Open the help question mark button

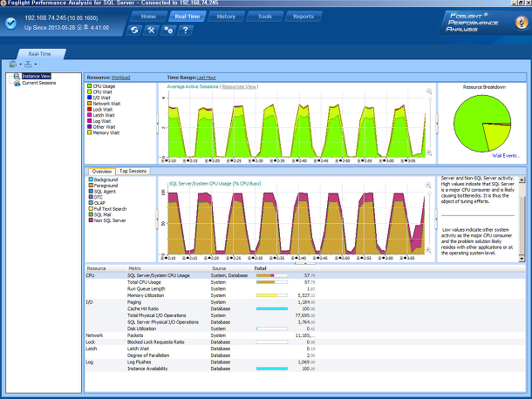[185, 30]
